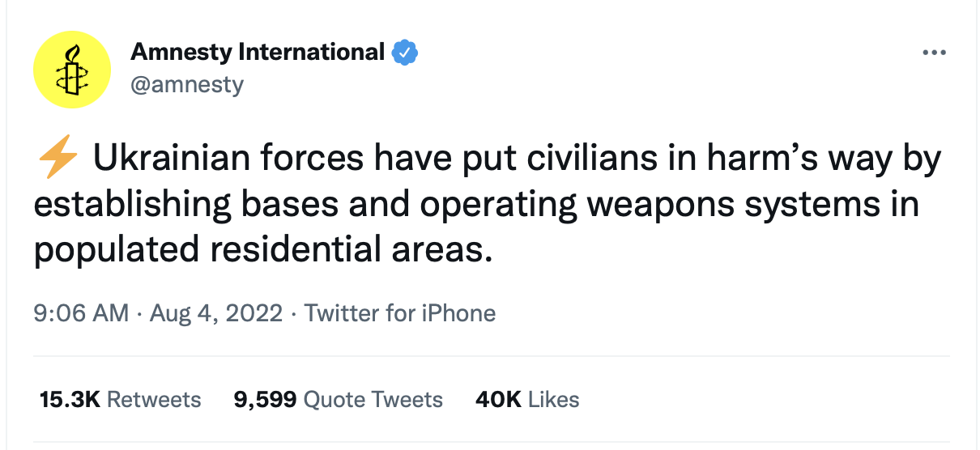Select the Aug 4, 2022 date
This screenshot has width=980, height=450.
click(x=214, y=312)
